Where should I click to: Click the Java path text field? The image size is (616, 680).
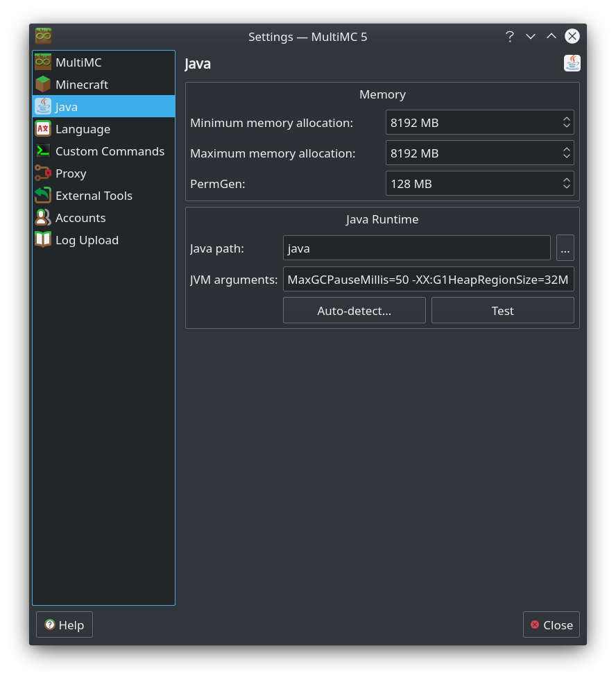(417, 248)
